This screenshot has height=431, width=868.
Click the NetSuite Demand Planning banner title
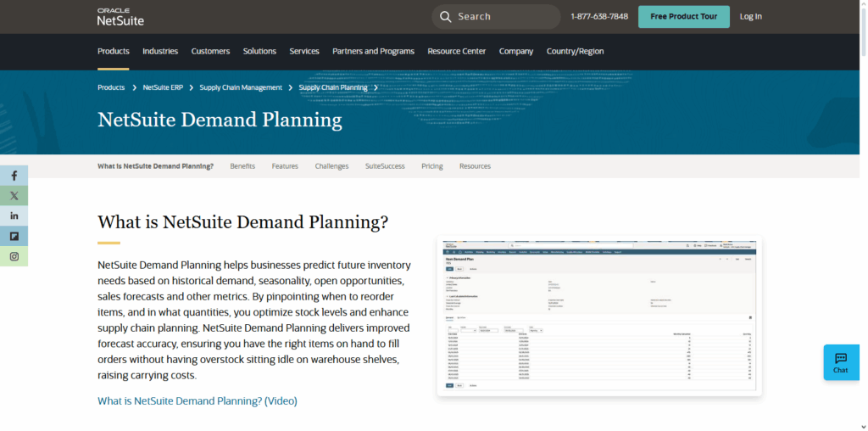click(x=220, y=120)
